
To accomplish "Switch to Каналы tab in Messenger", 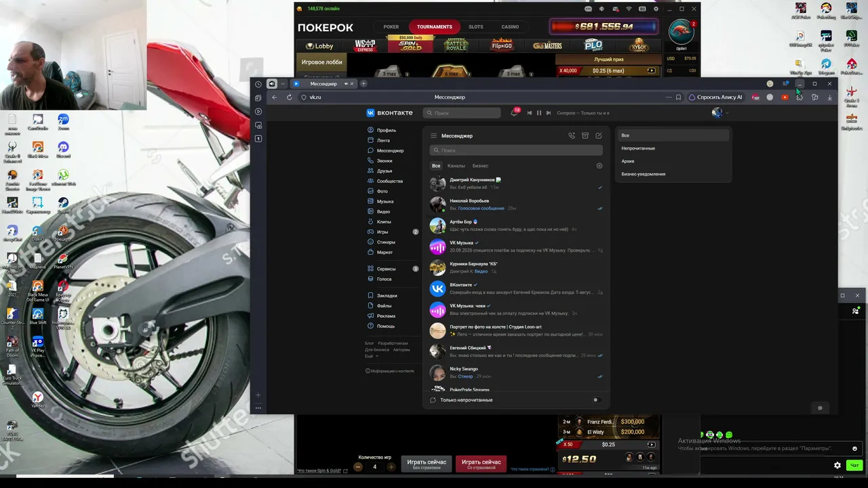I will [456, 165].
